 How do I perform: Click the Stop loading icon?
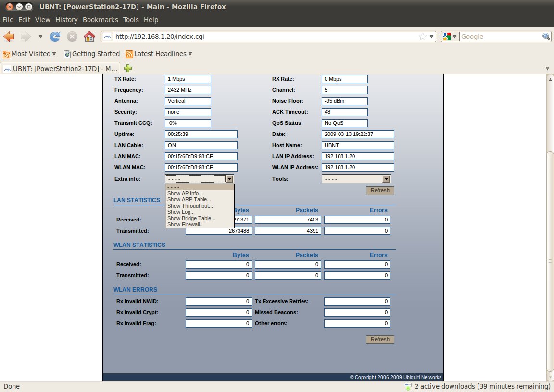72,37
